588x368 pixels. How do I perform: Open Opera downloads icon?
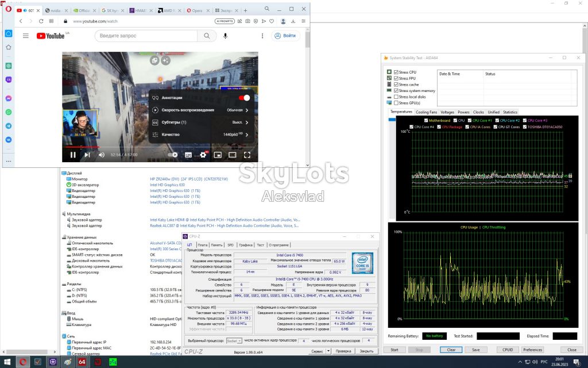[293, 21]
